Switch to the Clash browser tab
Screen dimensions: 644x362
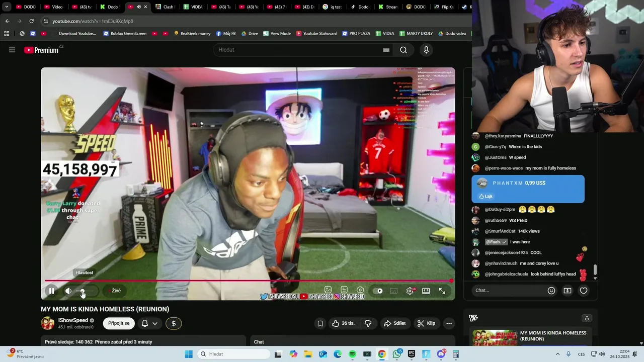coord(165,7)
